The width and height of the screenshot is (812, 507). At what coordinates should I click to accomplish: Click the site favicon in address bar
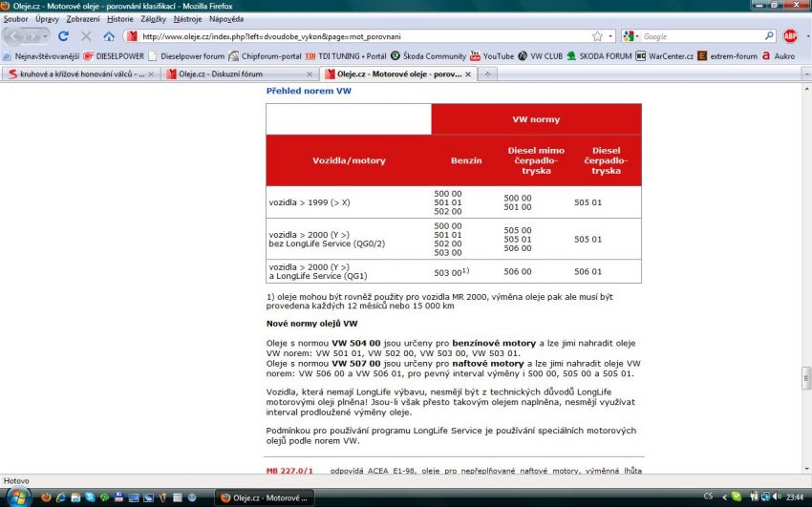132,36
